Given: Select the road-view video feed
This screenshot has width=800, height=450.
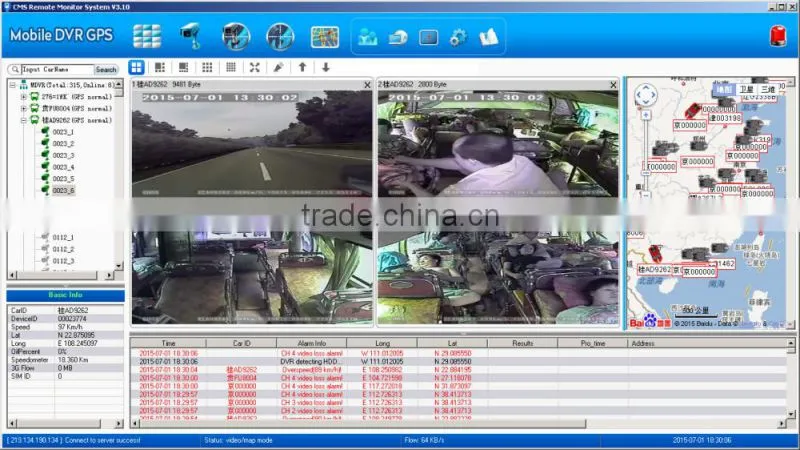Looking at the screenshot, I should point(252,144).
